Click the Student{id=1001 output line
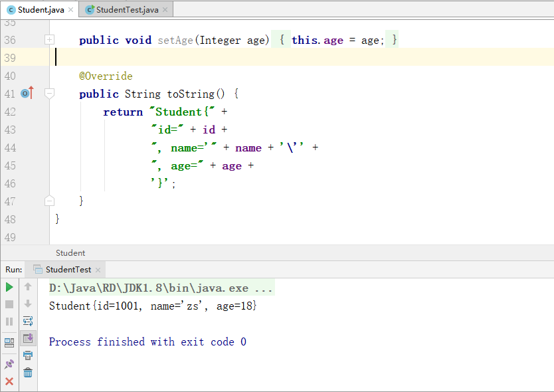554x392 pixels. coord(153,306)
